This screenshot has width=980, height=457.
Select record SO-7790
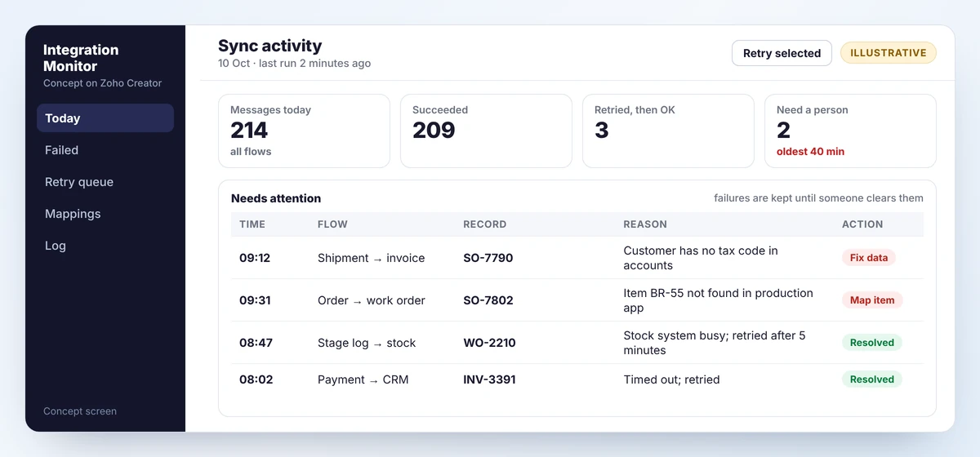[488, 258]
